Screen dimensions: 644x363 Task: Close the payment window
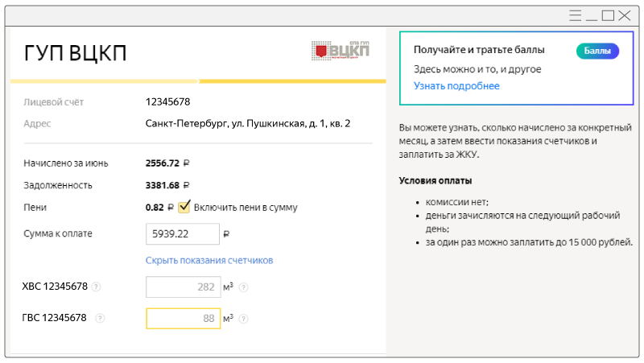pyautogui.click(x=625, y=15)
